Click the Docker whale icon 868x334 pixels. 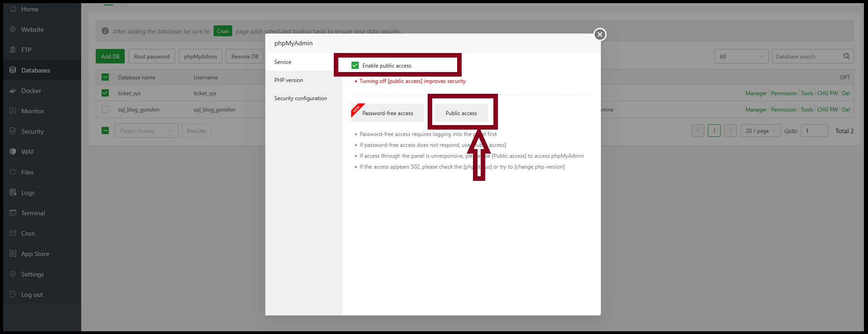(13, 91)
